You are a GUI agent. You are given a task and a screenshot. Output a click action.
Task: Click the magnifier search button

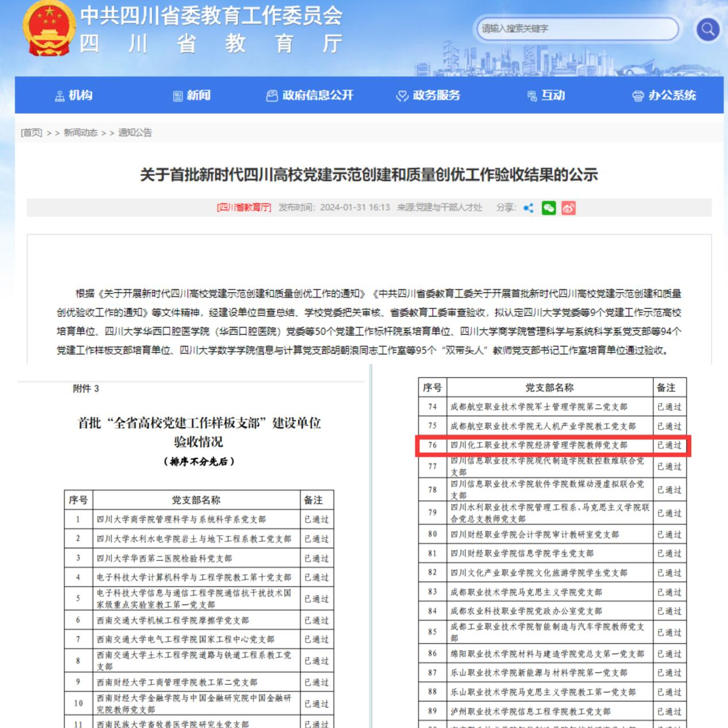point(707,29)
